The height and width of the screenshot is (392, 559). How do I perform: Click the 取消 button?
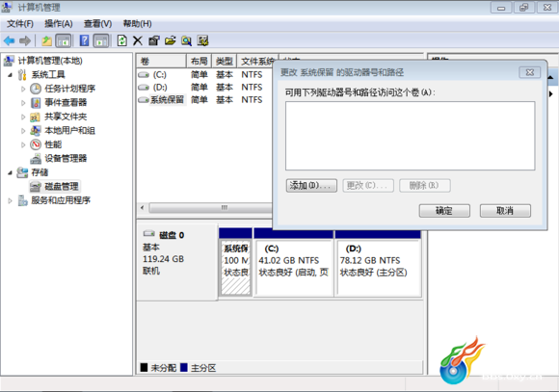point(505,211)
